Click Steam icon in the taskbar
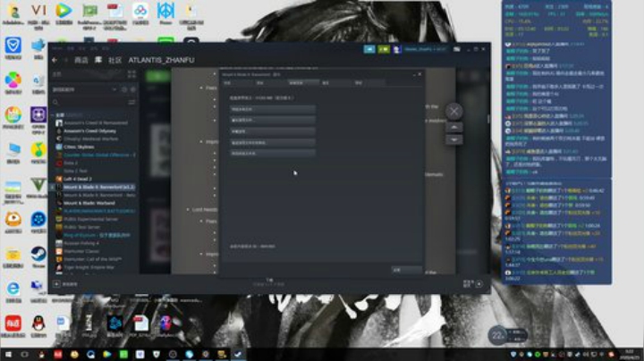Screen dimensions: 644x361 (238, 355)
